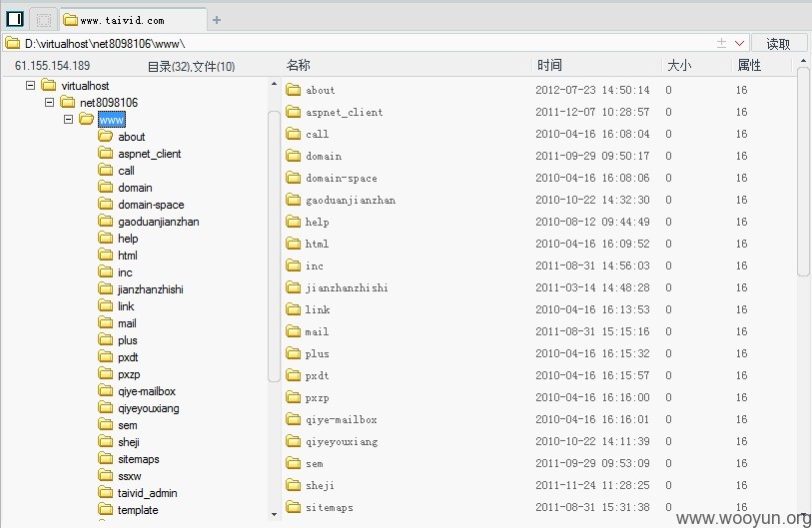Select the sem row in the file list

pyautogui.click(x=538, y=463)
